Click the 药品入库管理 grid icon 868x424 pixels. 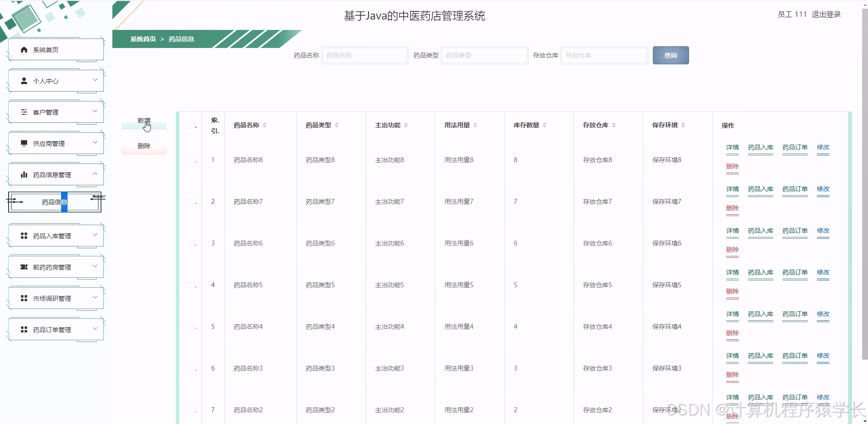pos(24,235)
